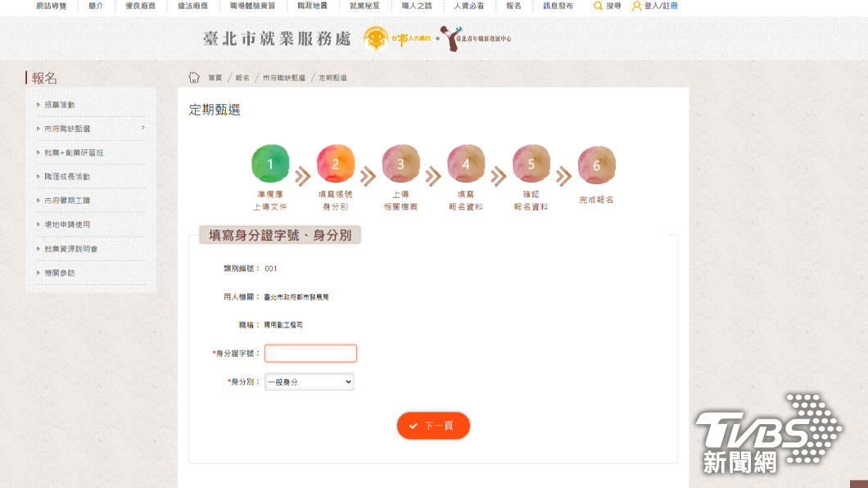The image size is (868, 488).
Task: Click step 5 circle 確認報名資料
Action: 531,164
